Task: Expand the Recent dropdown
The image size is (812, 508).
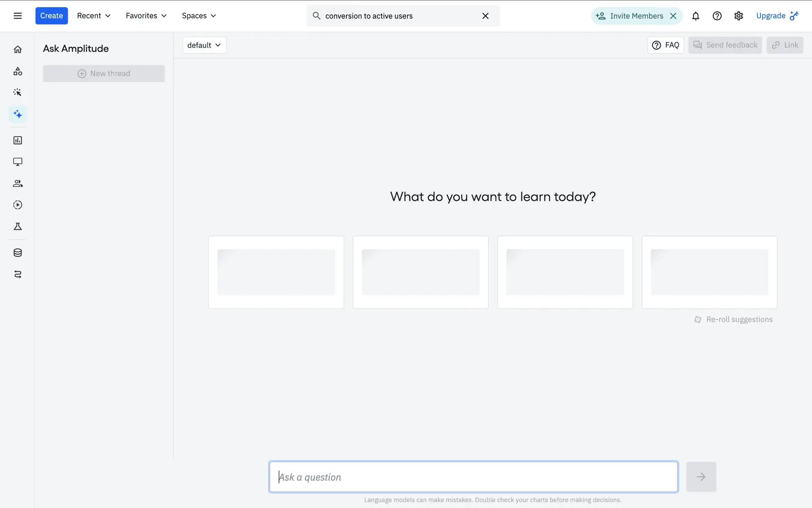Action: point(93,16)
